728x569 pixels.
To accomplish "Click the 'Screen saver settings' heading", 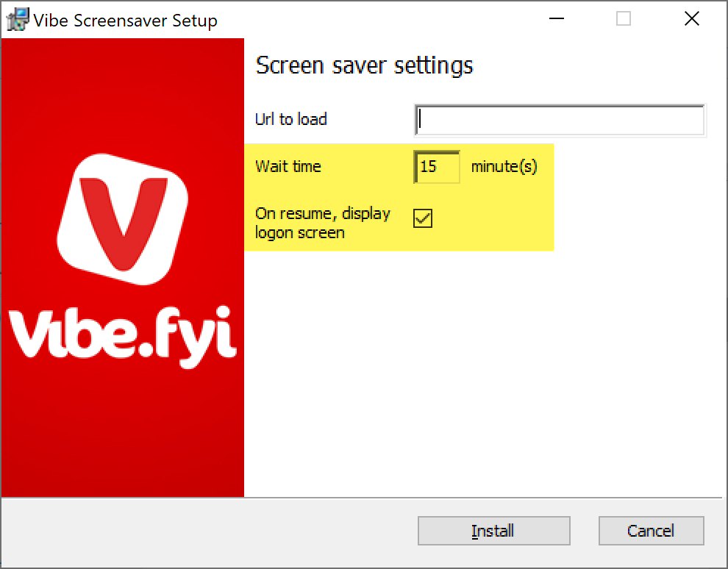I will click(x=364, y=65).
